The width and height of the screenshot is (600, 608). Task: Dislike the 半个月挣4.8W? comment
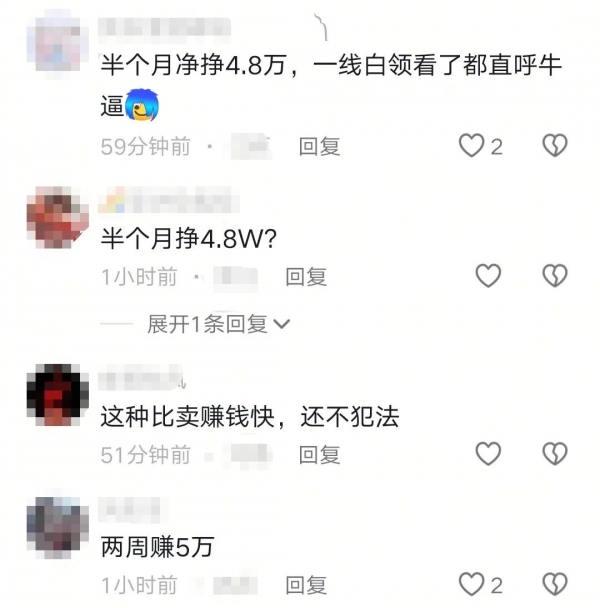[x=555, y=276]
